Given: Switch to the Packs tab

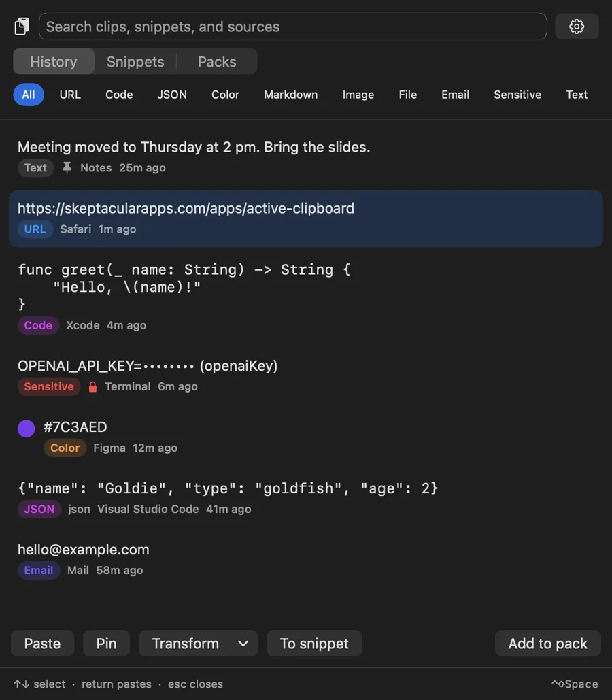Looking at the screenshot, I should point(217,62).
